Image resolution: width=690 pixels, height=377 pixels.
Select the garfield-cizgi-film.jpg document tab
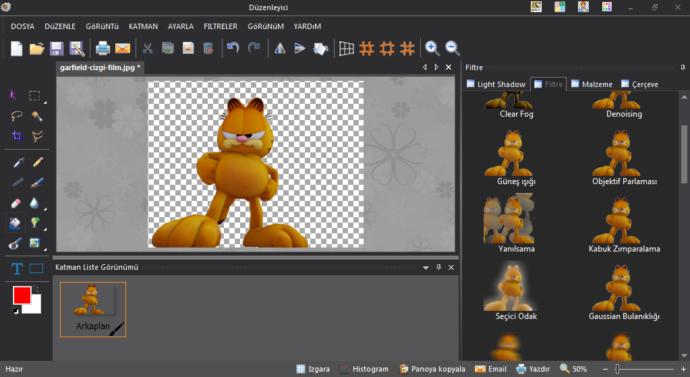point(100,68)
